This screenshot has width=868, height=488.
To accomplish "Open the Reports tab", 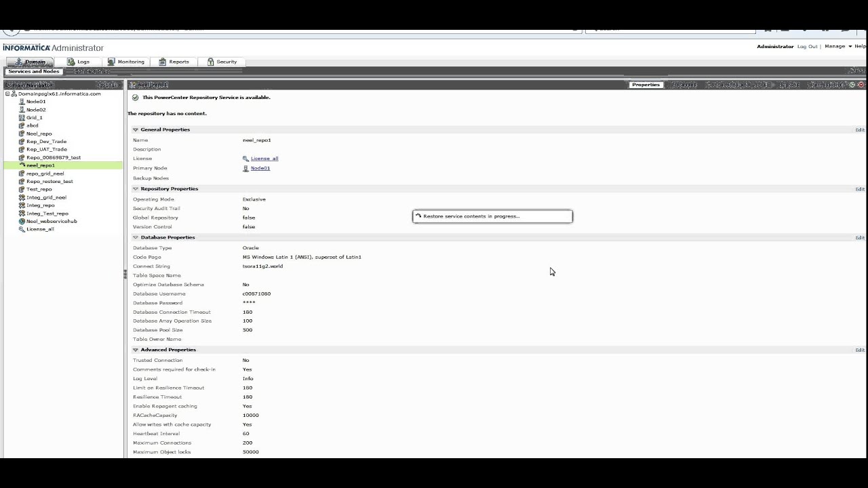I will tap(174, 62).
